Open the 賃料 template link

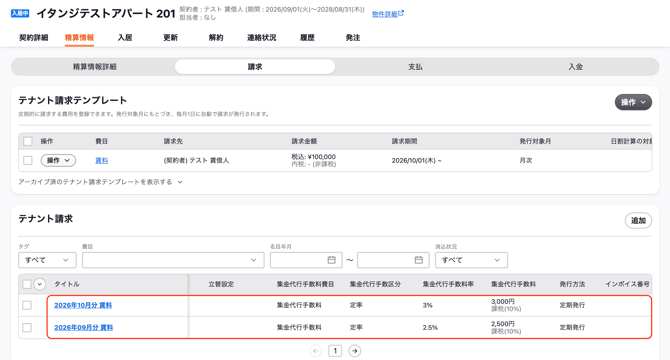click(101, 161)
